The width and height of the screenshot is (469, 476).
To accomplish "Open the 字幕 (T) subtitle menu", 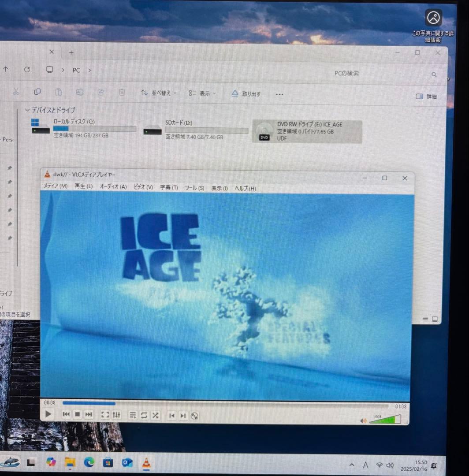I will 169,188.
